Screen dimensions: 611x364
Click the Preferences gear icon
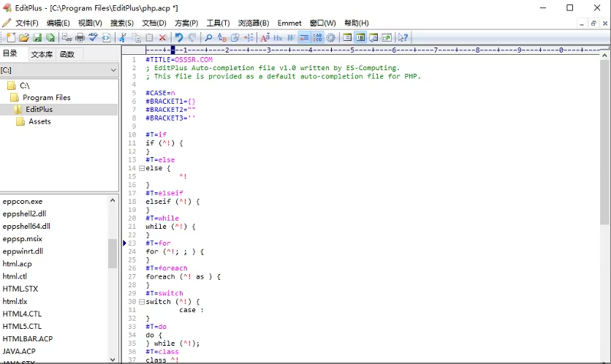point(330,37)
